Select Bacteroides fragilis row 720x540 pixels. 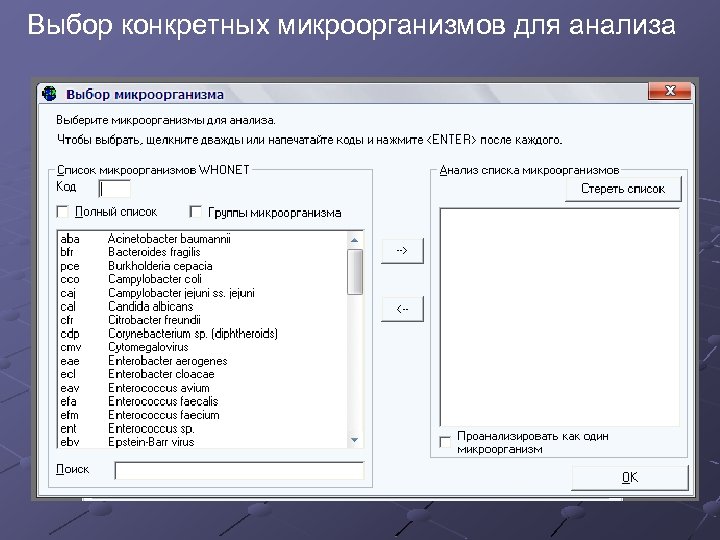[x=202, y=252]
